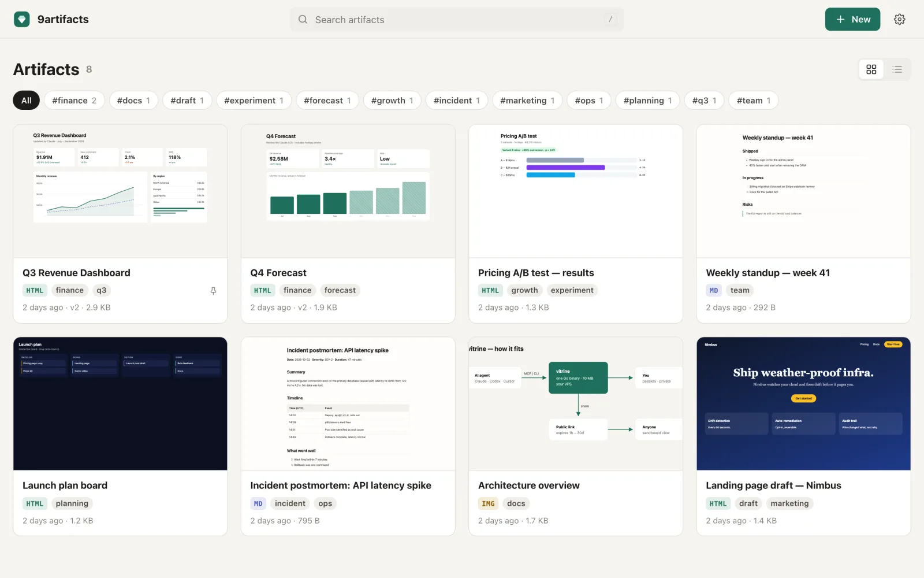Open Weekly standup week 41 thumbnail
Image resolution: width=924 pixels, height=578 pixels.
tap(803, 191)
